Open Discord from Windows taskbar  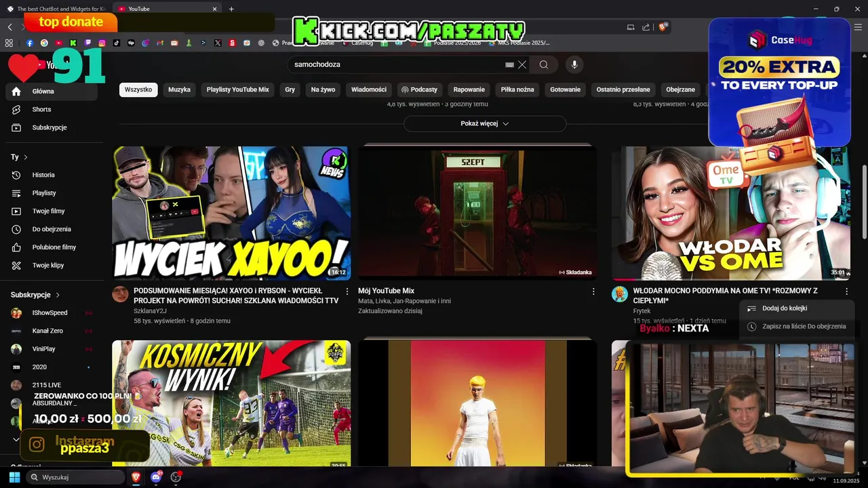point(156,477)
